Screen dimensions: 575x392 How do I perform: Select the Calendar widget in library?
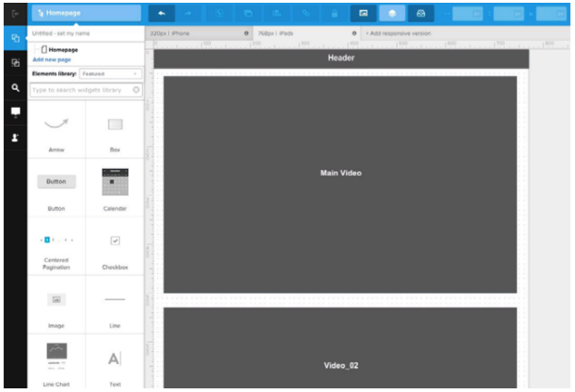click(114, 189)
